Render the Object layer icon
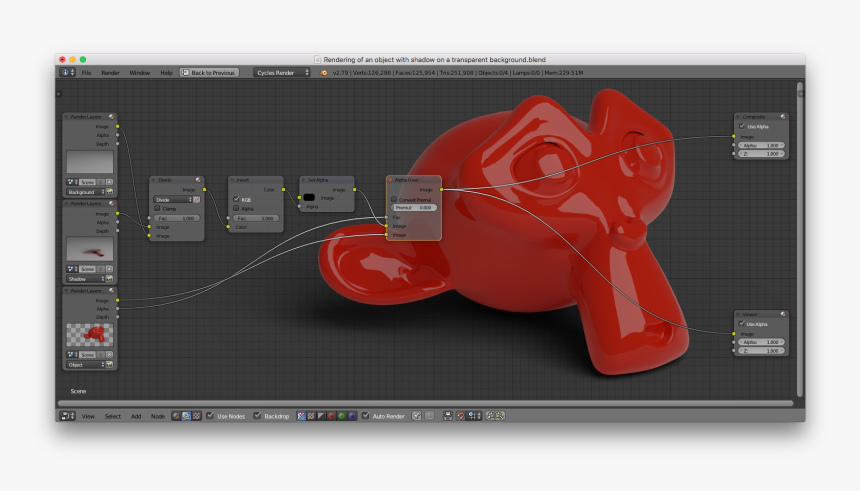This screenshot has height=491, width=860. click(x=110, y=365)
